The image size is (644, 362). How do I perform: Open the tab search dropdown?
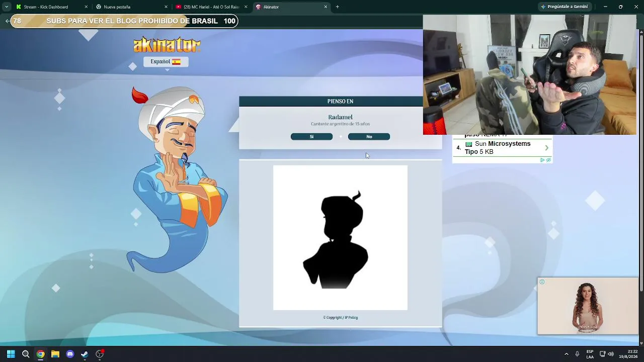click(x=6, y=7)
